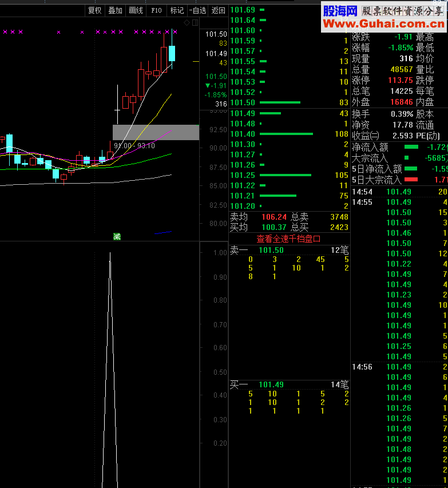Click the 80.00 price axis label
This screenshot has width=448, height=488.
pyautogui.click(x=218, y=224)
